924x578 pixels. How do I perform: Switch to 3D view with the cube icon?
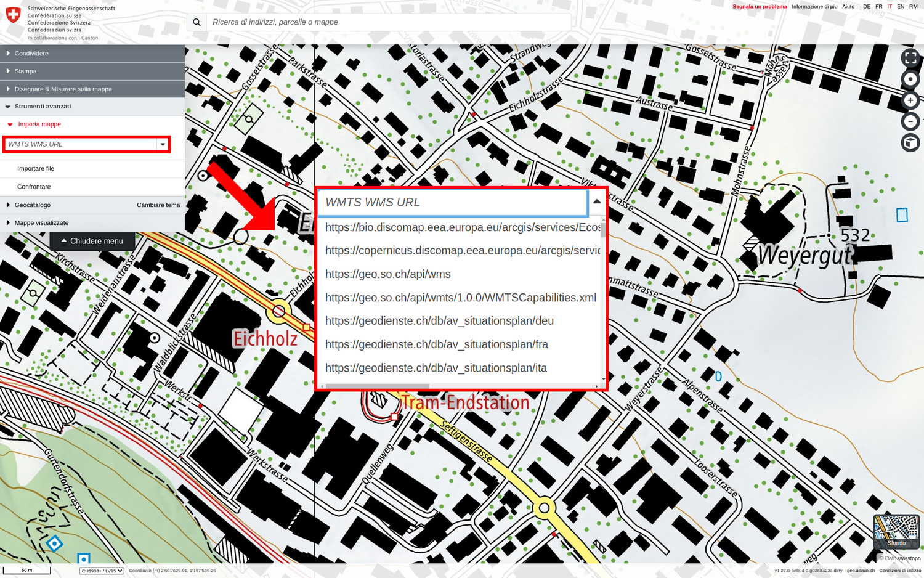tap(910, 142)
